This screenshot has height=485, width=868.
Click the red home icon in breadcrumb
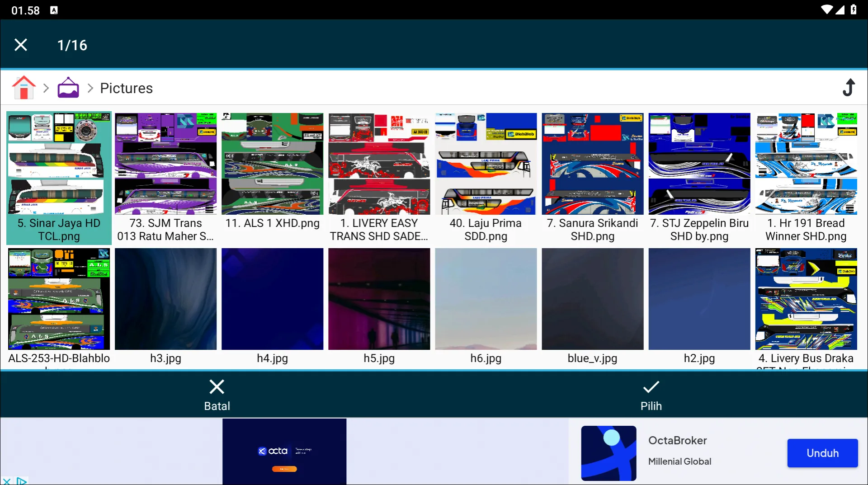[x=24, y=88]
